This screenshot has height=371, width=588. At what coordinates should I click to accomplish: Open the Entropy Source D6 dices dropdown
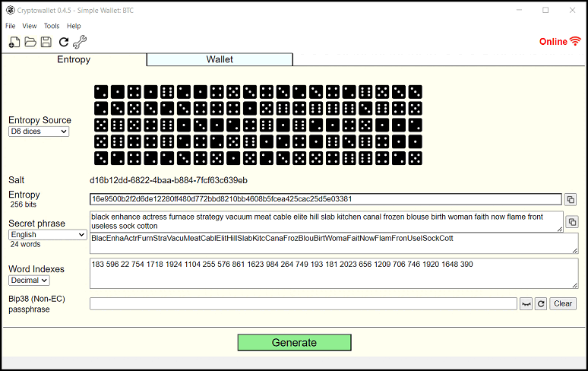39,132
